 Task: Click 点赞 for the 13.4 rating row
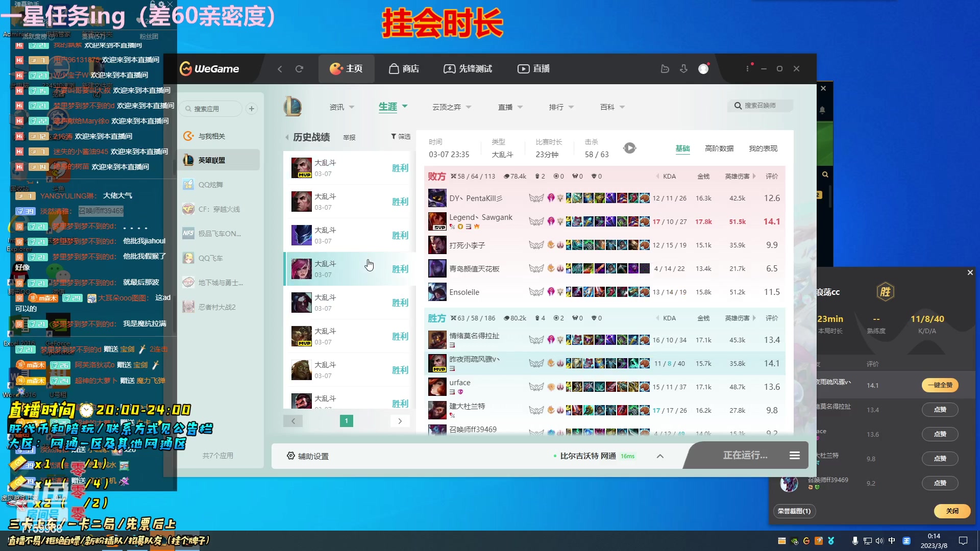coord(940,410)
